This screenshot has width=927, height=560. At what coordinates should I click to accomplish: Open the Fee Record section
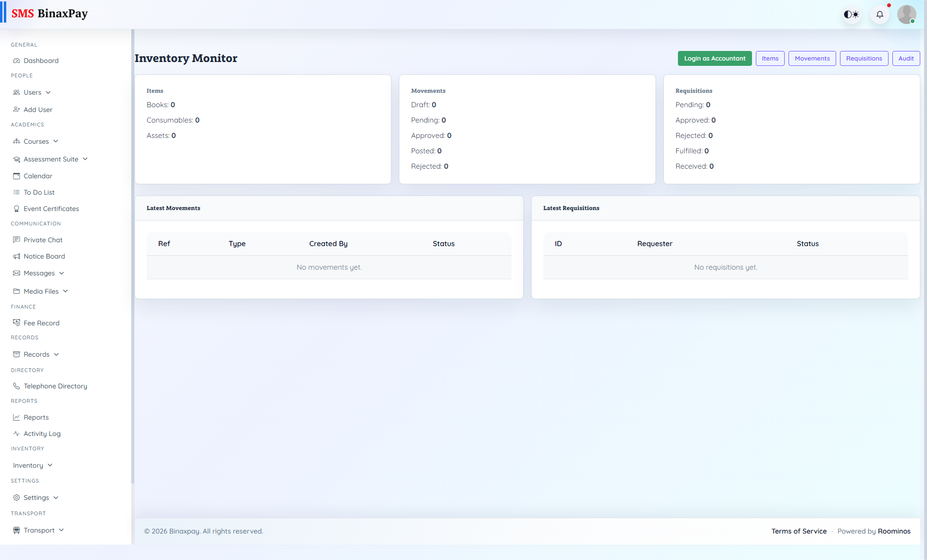point(41,323)
